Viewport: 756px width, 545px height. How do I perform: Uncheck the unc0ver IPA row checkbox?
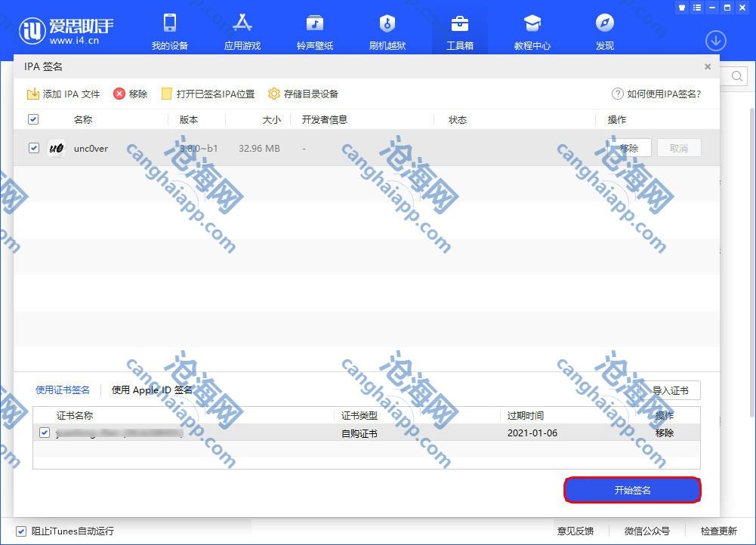[33, 148]
